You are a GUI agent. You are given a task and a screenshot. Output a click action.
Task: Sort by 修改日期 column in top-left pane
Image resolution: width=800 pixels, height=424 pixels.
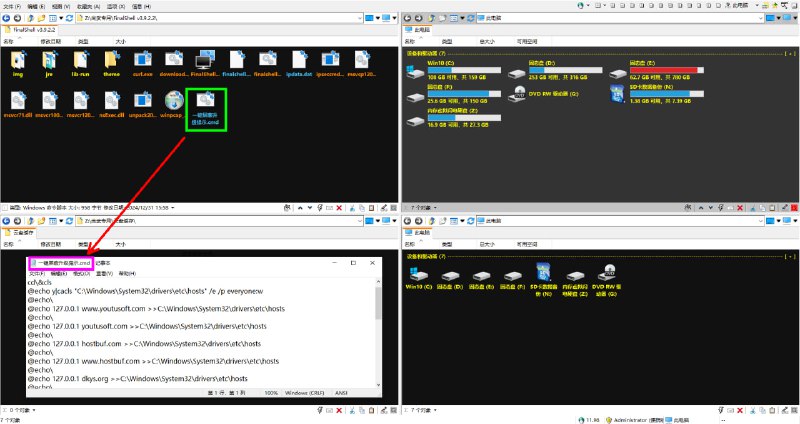coord(50,41)
